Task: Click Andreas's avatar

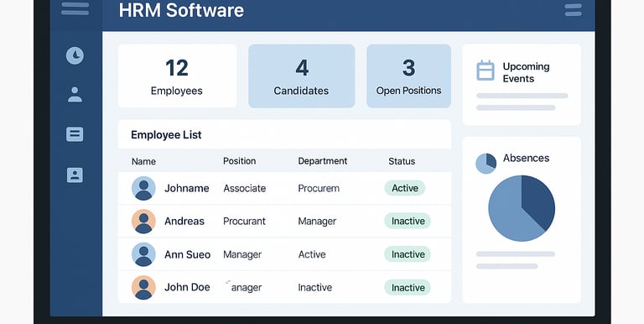Action: (x=143, y=222)
